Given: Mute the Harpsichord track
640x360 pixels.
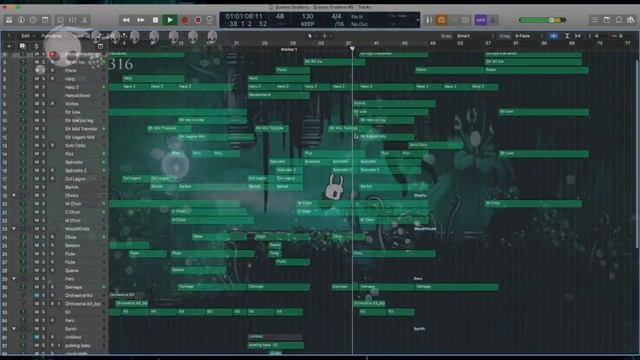Looking at the screenshot, I should pyautogui.click(x=37, y=96).
